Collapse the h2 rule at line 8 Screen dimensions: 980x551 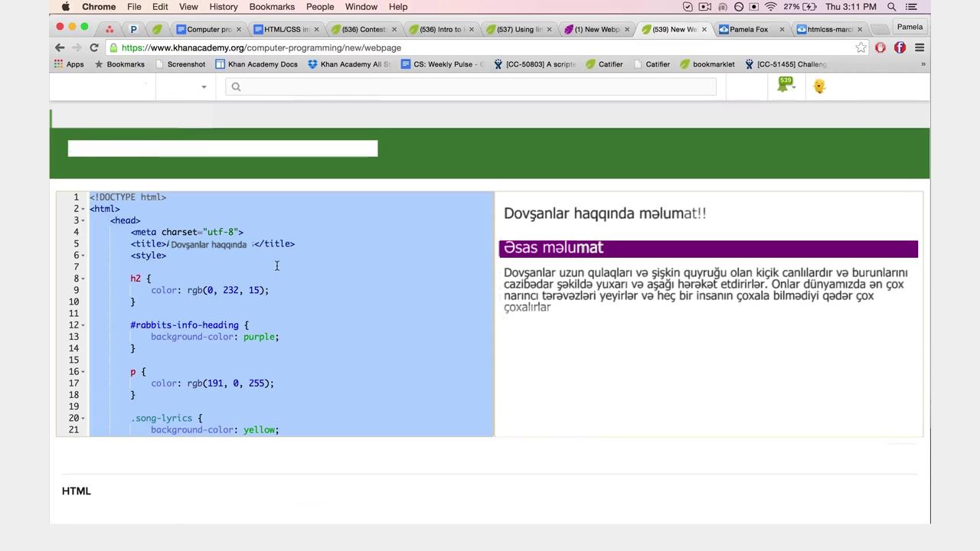[x=83, y=279]
